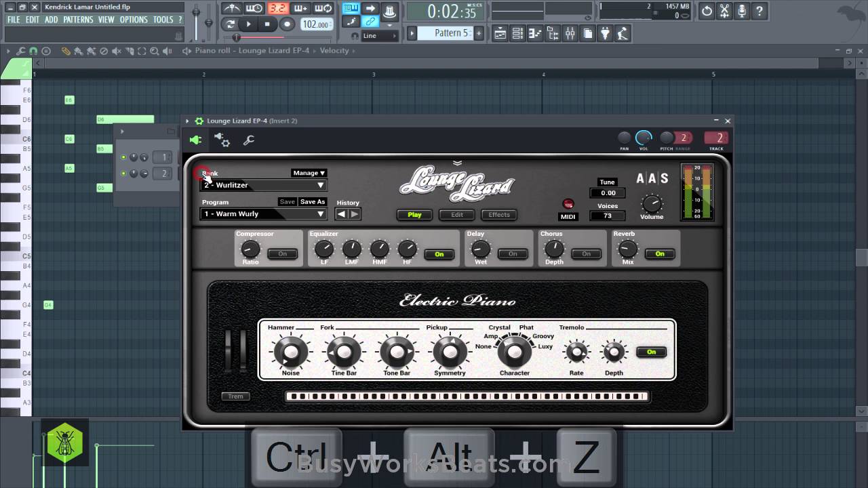
Task: Open the EDIT menu
Action: 33,20
